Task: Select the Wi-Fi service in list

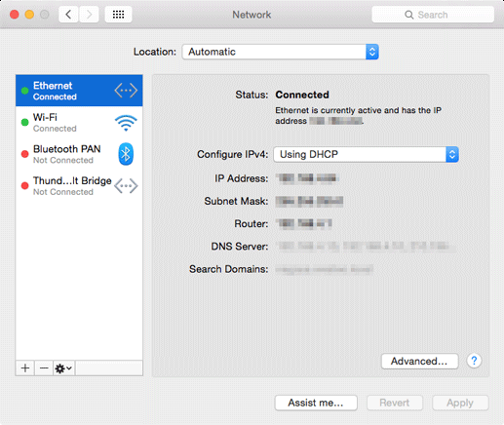Action: (x=79, y=123)
